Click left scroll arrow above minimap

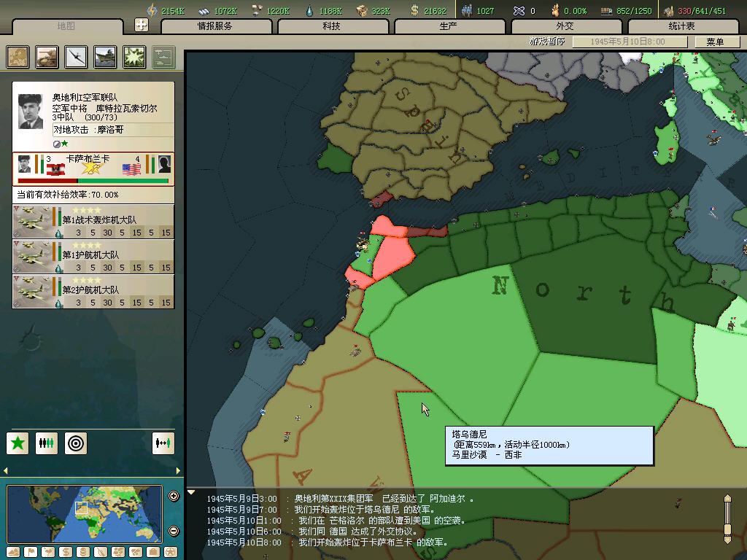pos(6,471)
